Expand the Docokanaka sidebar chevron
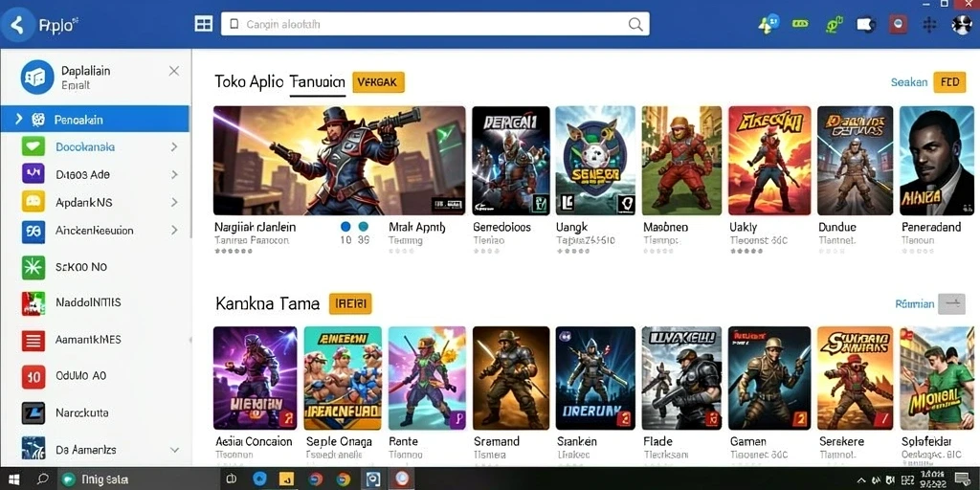Image resolution: width=980 pixels, height=490 pixels. pyautogui.click(x=174, y=147)
